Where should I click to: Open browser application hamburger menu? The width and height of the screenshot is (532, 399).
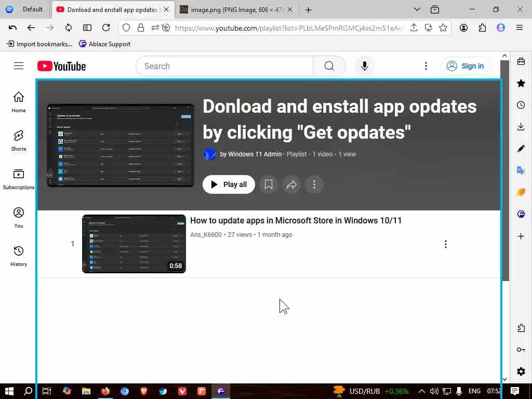520,28
